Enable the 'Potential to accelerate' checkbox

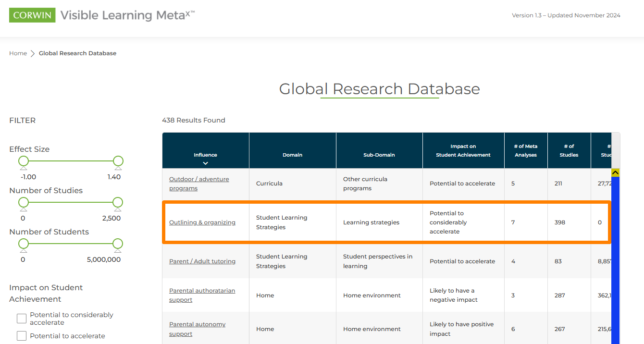point(22,336)
